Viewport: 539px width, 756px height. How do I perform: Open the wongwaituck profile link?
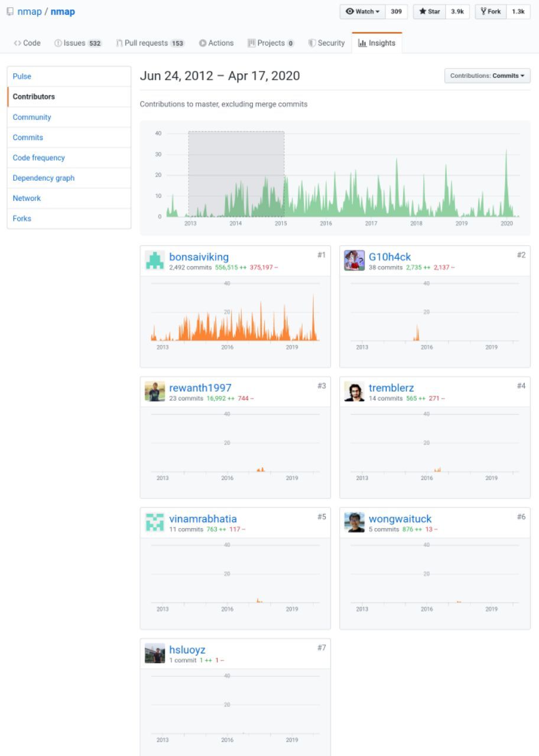[x=400, y=519]
